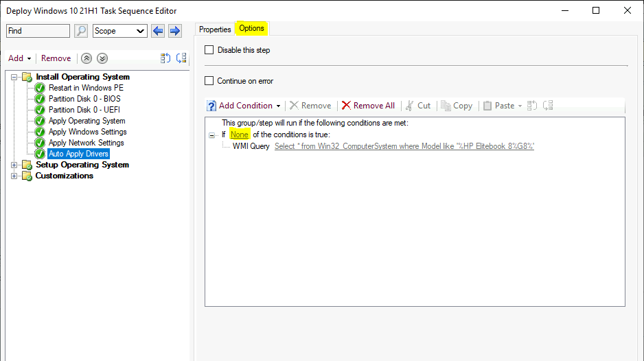
Task: Switch to the Properties tab
Action: pyautogui.click(x=215, y=29)
